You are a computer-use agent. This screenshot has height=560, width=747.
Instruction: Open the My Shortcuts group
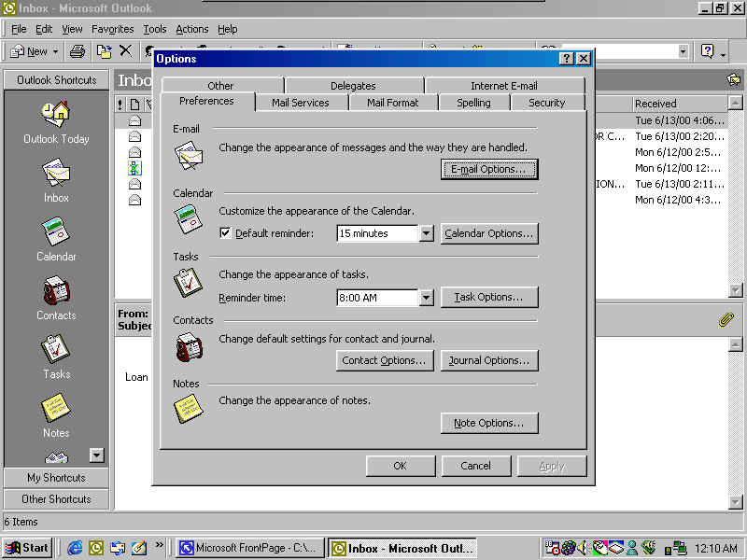56,478
